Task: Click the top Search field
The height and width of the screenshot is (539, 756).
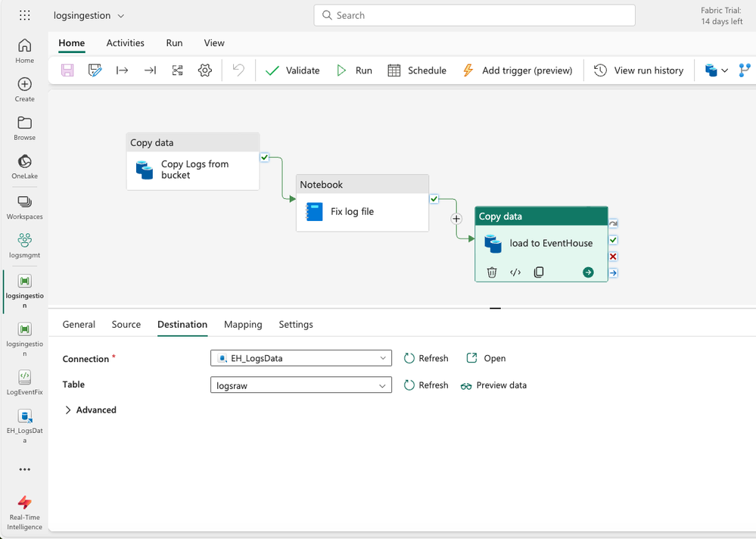Action: pyautogui.click(x=474, y=15)
